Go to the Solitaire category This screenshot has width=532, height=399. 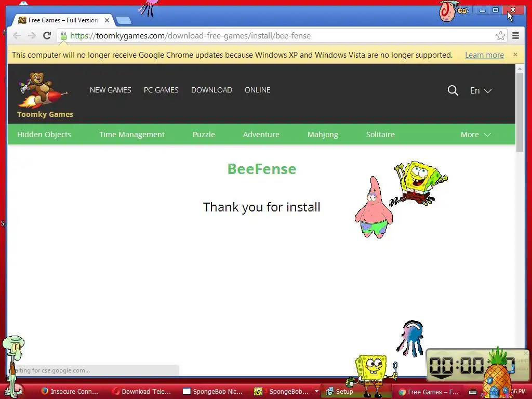coord(380,135)
